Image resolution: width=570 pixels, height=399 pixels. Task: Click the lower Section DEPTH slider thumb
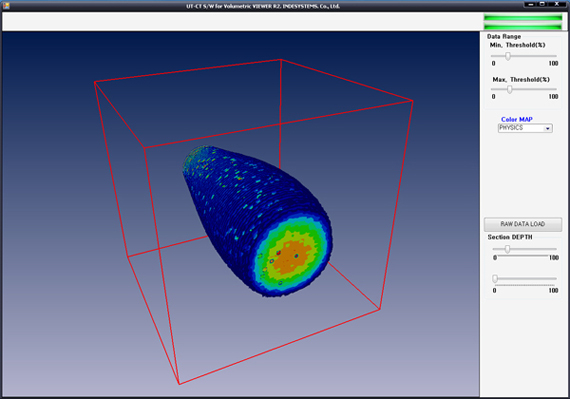[495, 278]
